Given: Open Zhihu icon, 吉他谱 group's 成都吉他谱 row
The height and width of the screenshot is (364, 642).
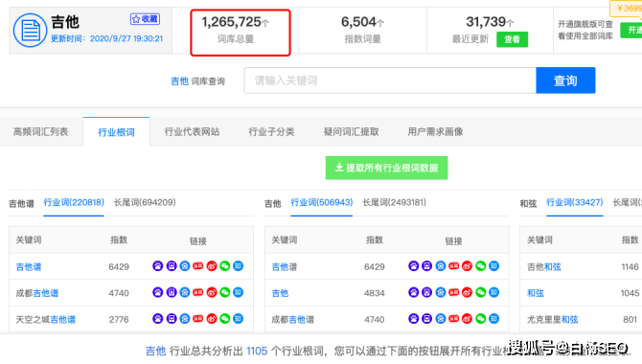Looking at the screenshot, I should 239,292.
